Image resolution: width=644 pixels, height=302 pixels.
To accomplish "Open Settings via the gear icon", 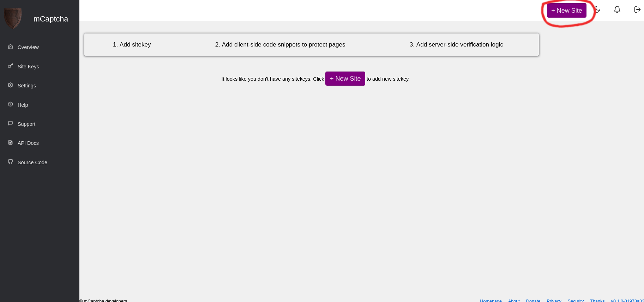I will click(11, 85).
